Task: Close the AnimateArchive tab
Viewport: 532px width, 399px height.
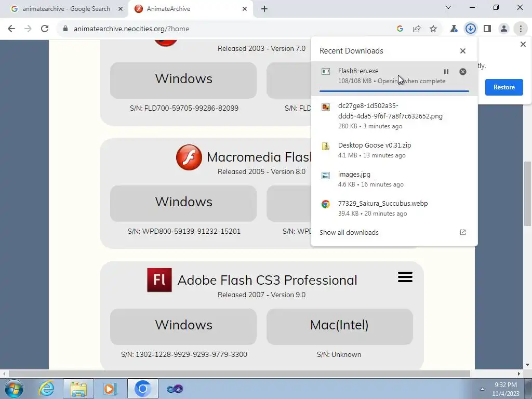Action: coord(245,9)
